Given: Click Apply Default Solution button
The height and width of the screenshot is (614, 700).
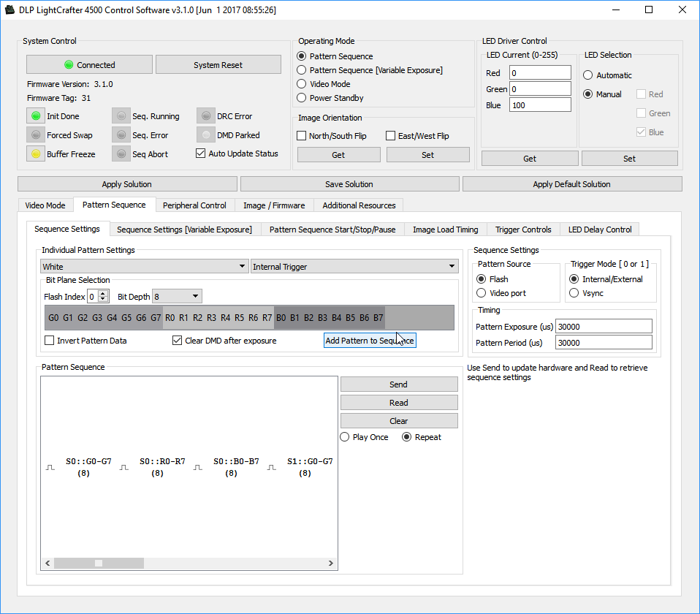Looking at the screenshot, I should point(572,184).
